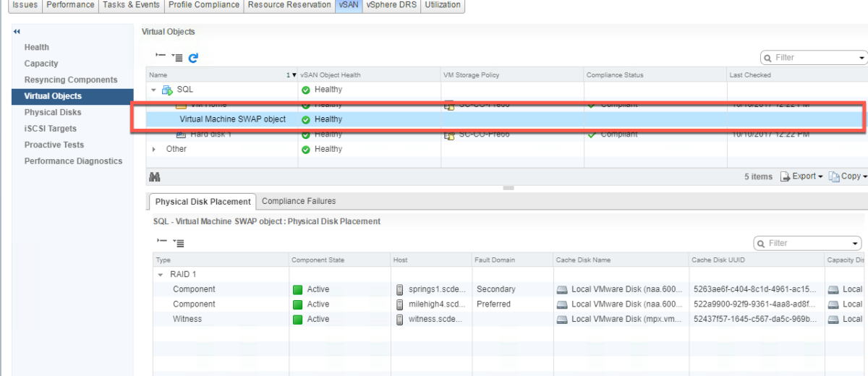Open Physical Disks in the sidebar

(53, 112)
